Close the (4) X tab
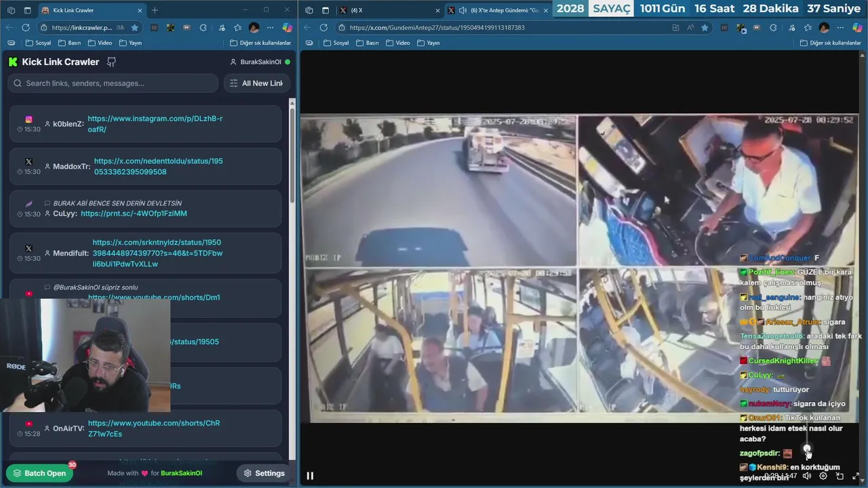This screenshot has width=868, height=488. pyautogui.click(x=436, y=10)
